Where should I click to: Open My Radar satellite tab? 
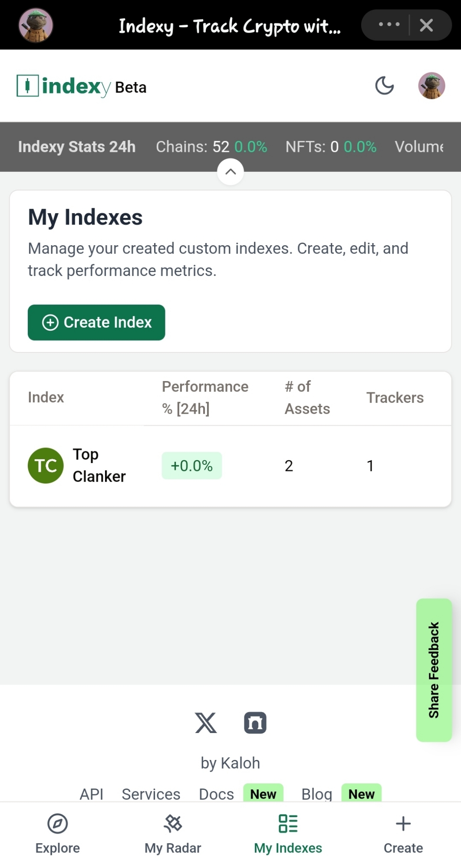pyautogui.click(x=173, y=834)
